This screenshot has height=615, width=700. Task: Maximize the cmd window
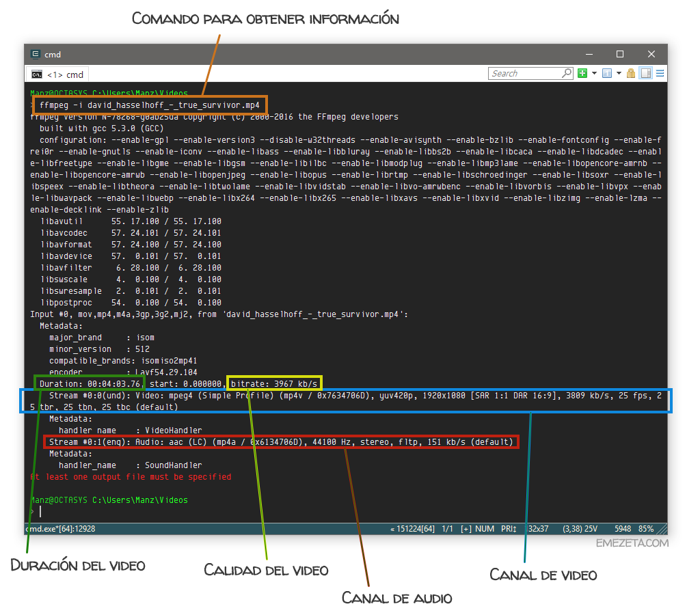(619, 54)
